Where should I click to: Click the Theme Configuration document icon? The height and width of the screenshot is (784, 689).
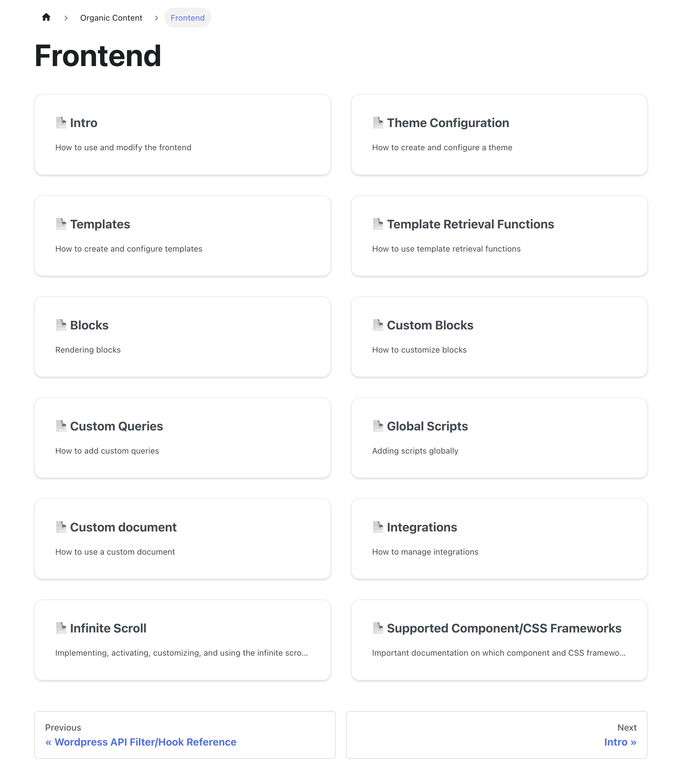tap(378, 122)
